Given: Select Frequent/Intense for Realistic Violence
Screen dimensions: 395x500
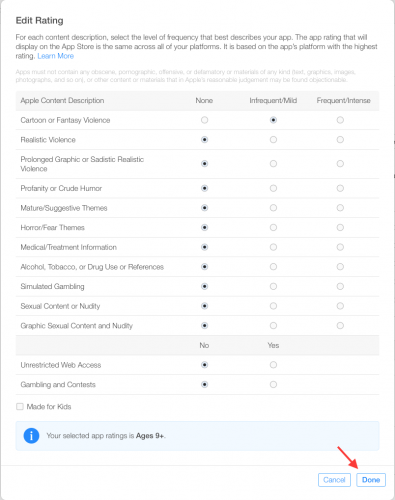Looking at the screenshot, I should (340, 140).
